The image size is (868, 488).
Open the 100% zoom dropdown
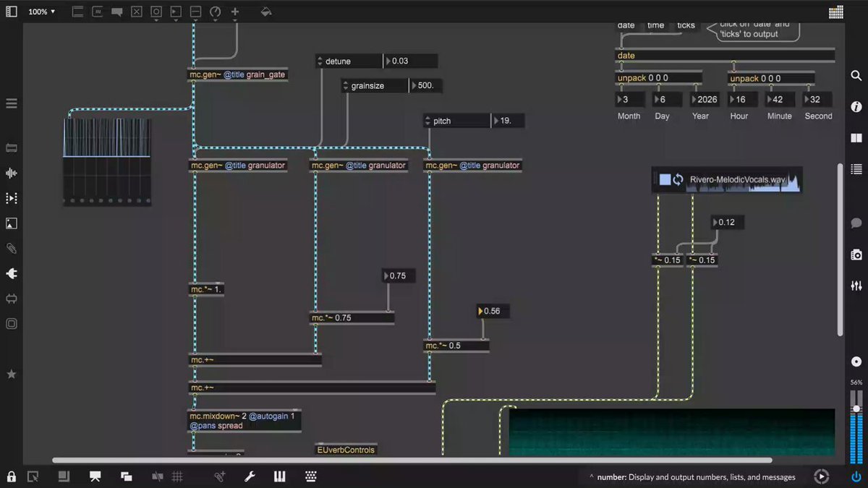click(42, 12)
